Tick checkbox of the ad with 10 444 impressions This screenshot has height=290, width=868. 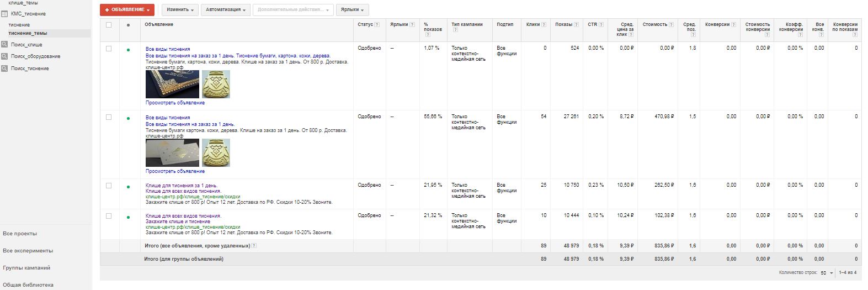[109, 216]
